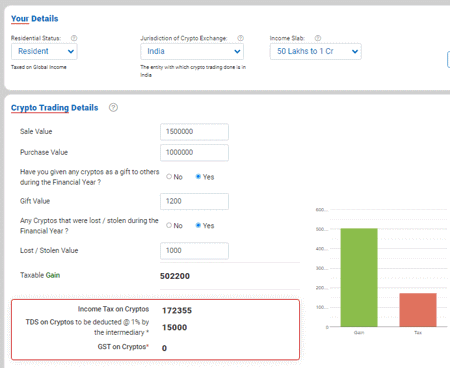The image size is (450, 368).
Task: Click the TDS on Cryptos value 15000
Action: pyautogui.click(x=175, y=327)
